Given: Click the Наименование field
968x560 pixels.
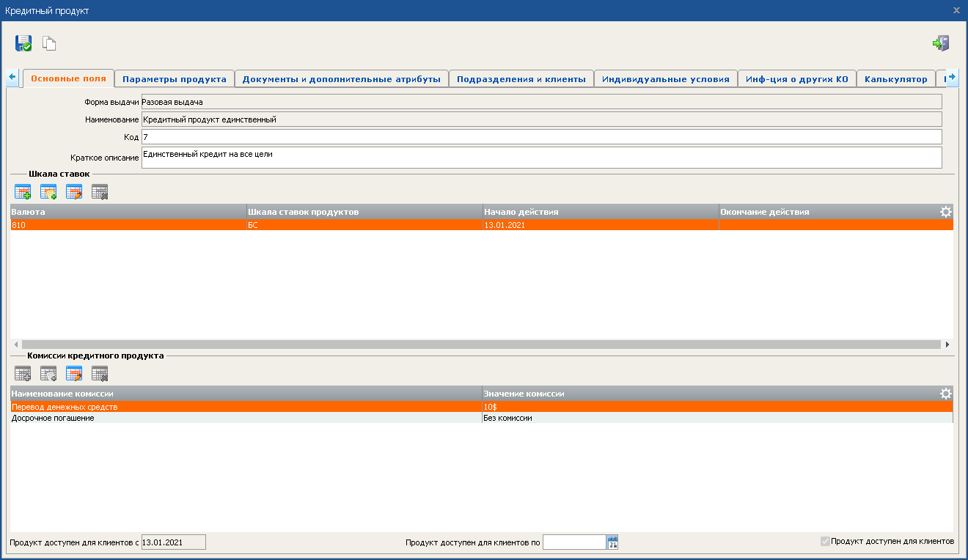Looking at the screenshot, I should 541,119.
